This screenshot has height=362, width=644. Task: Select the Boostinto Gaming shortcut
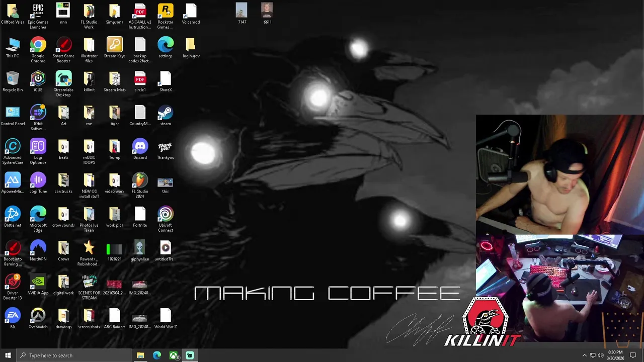pos(13,253)
